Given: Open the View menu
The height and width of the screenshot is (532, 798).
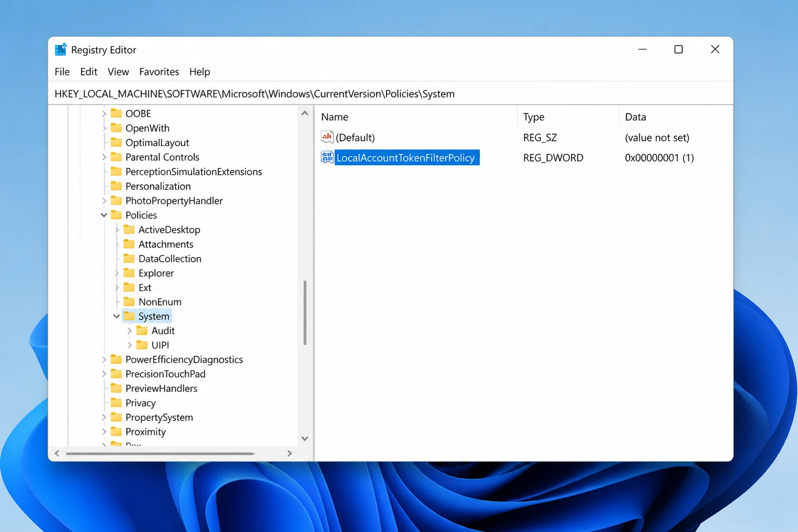Looking at the screenshot, I should coord(118,72).
